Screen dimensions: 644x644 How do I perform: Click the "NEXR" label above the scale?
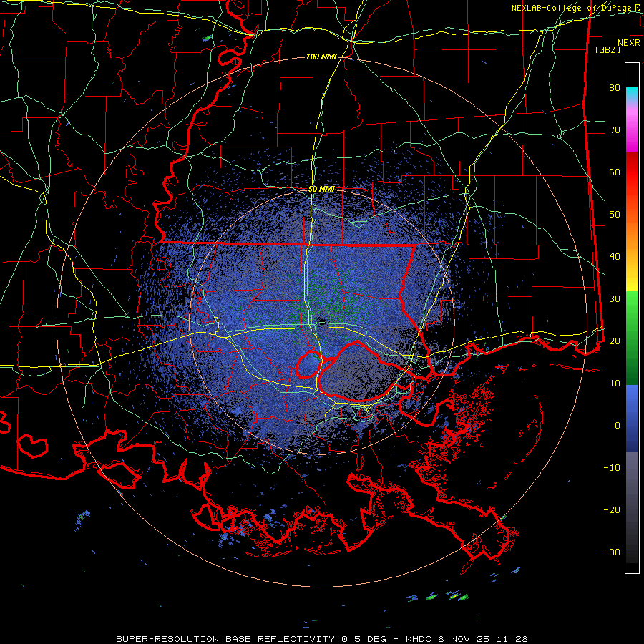[628, 43]
